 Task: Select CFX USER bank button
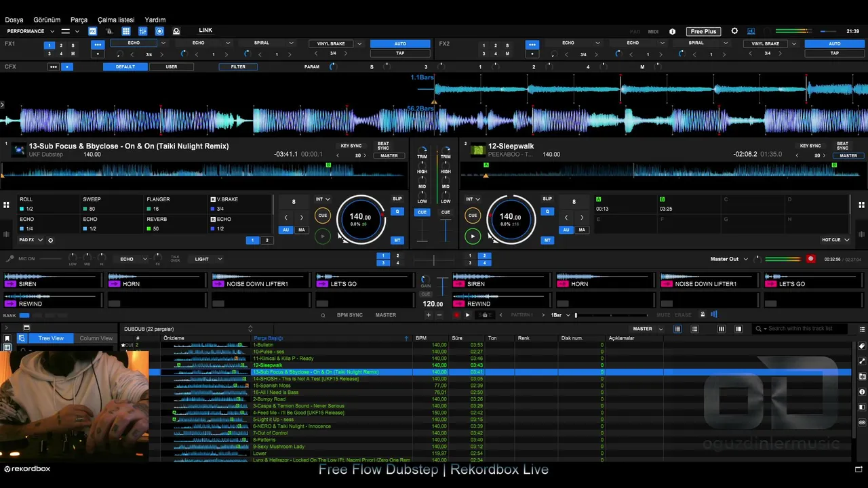(x=172, y=67)
